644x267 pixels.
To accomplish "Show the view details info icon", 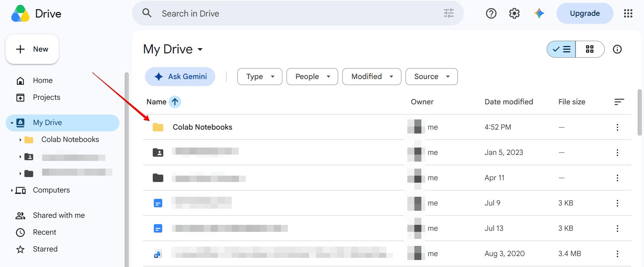I will tap(617, 49).
